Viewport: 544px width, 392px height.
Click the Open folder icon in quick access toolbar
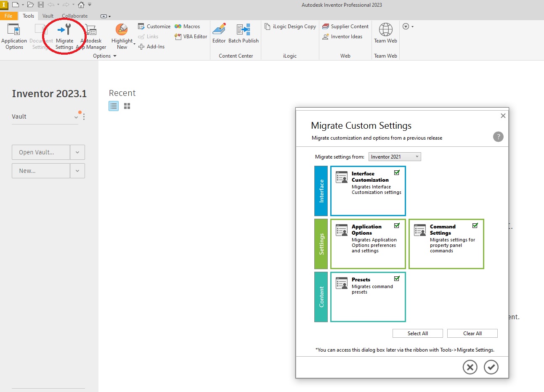pos(30,5)
